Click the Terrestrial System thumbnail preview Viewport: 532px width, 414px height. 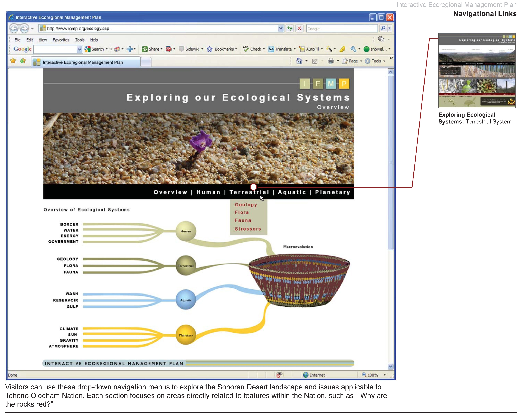pos(477,70)
